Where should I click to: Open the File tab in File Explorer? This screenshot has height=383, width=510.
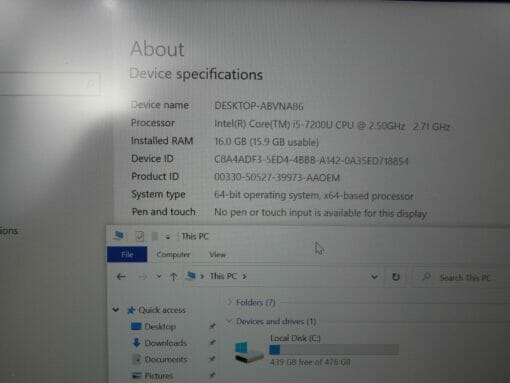pyautogui.click(x=127, y=254)
